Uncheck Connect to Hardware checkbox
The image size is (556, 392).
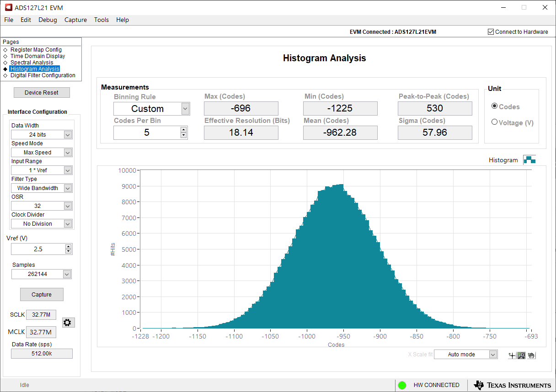(491, 32)
